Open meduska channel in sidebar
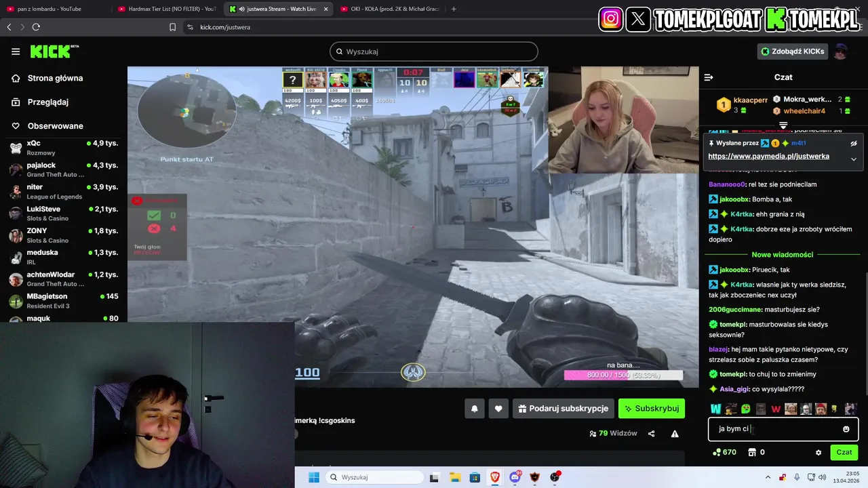 coord(64,257)
